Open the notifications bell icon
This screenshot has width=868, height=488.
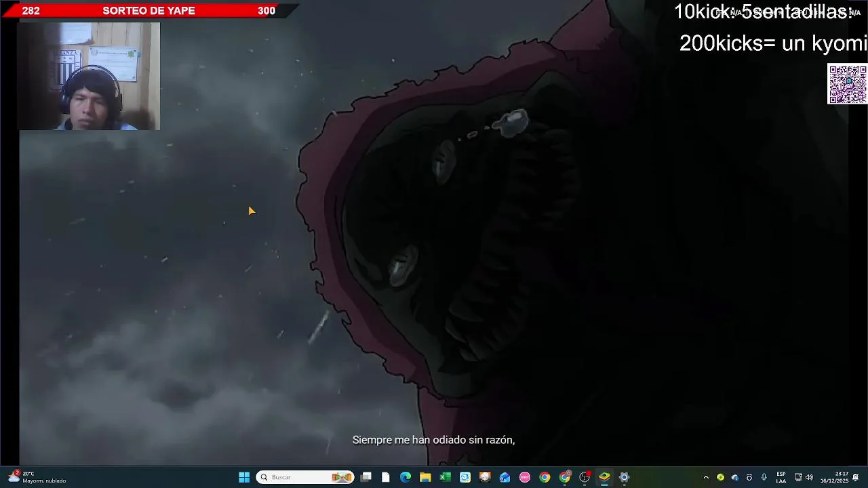pyautogui.click(x=856, y=477)
